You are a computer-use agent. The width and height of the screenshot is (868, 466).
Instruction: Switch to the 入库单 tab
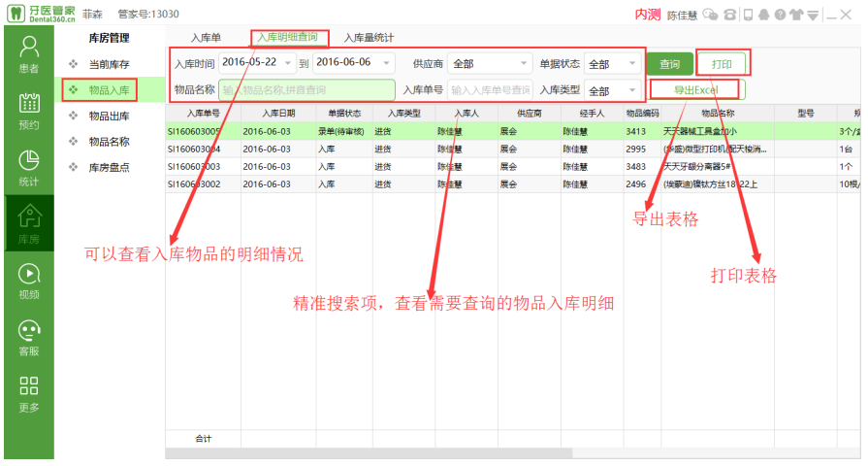[x=206, y=38]
